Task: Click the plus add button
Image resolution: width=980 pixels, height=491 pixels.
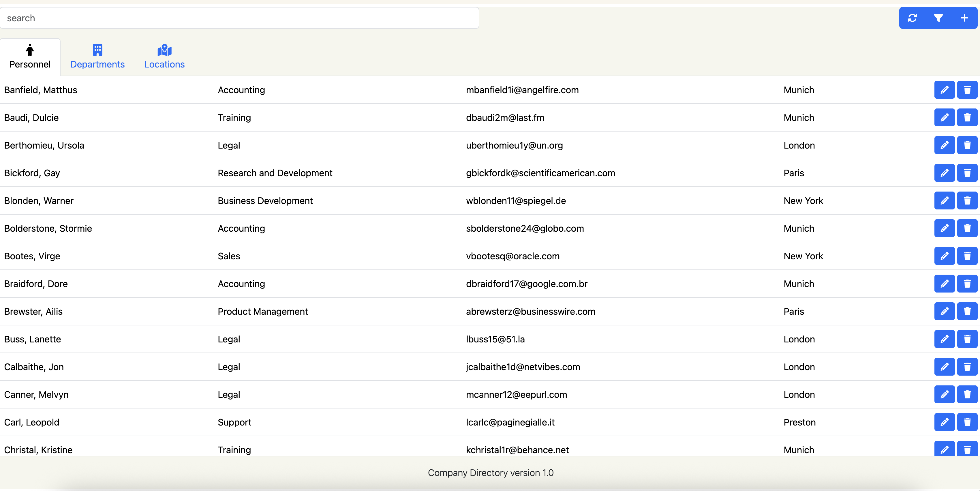Action: coord(964,18)
